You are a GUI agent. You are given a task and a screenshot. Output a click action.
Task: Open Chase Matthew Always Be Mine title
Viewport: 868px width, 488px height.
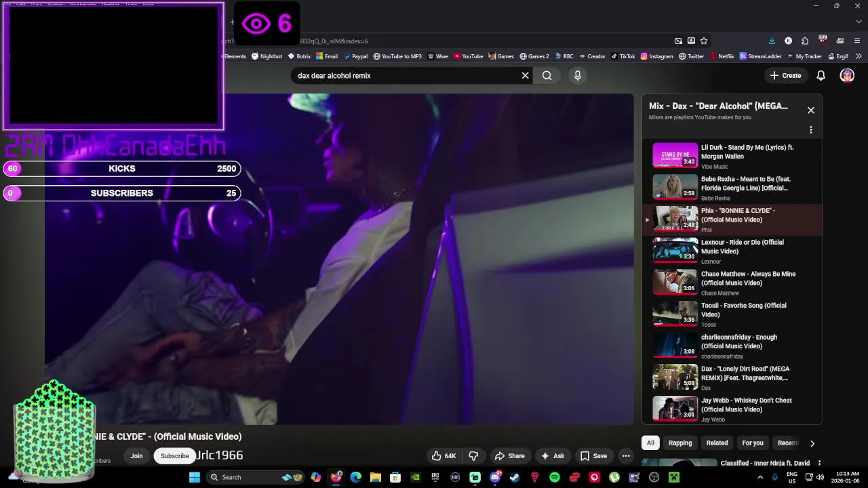749,279
